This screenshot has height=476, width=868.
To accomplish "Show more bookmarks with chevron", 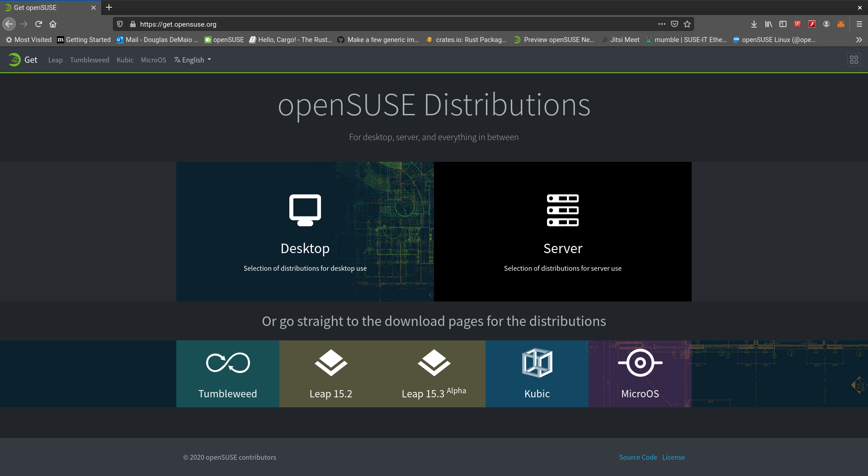I will coord(859,40).
